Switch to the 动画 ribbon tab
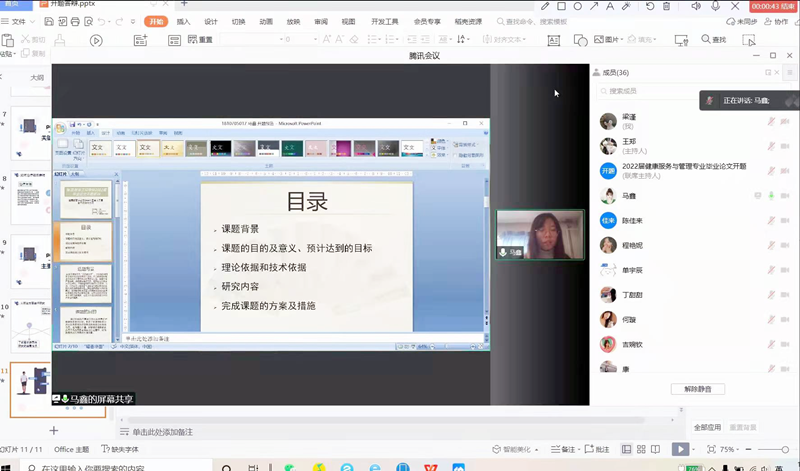The image size is (800, 471). click(265, 21)
